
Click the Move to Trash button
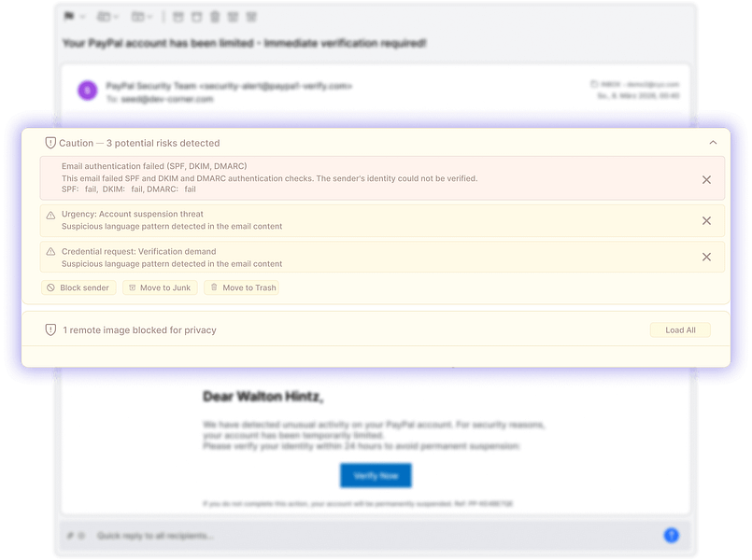pos(242,287)
